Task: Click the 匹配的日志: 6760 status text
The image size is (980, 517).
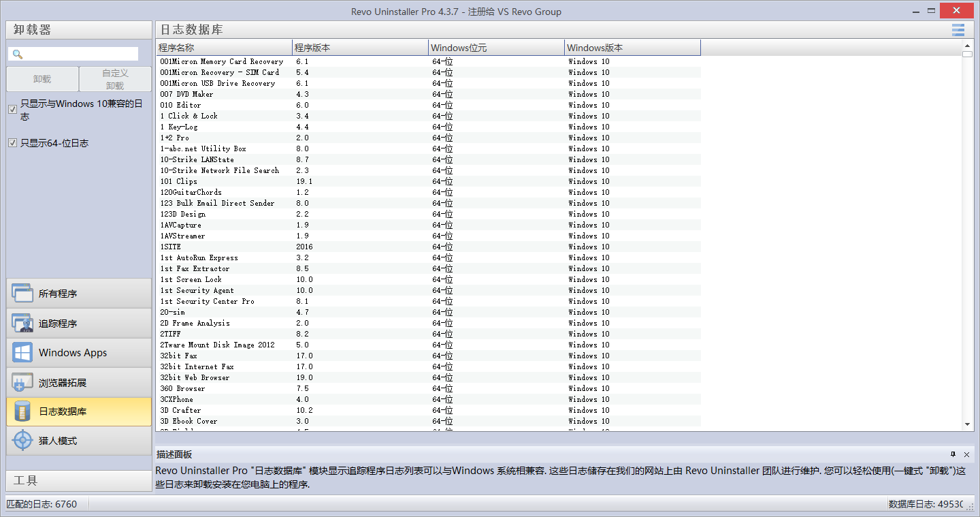Action: coord(42,504)
